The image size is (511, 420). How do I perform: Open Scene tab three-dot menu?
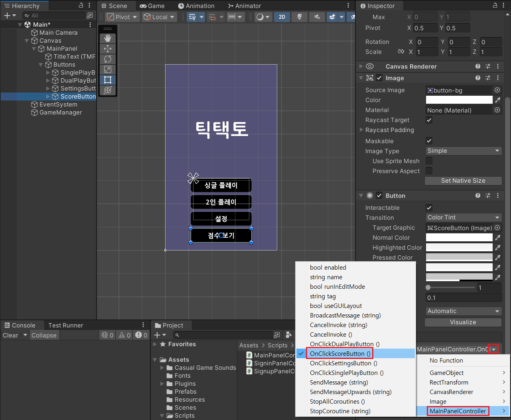pos(348,6)
